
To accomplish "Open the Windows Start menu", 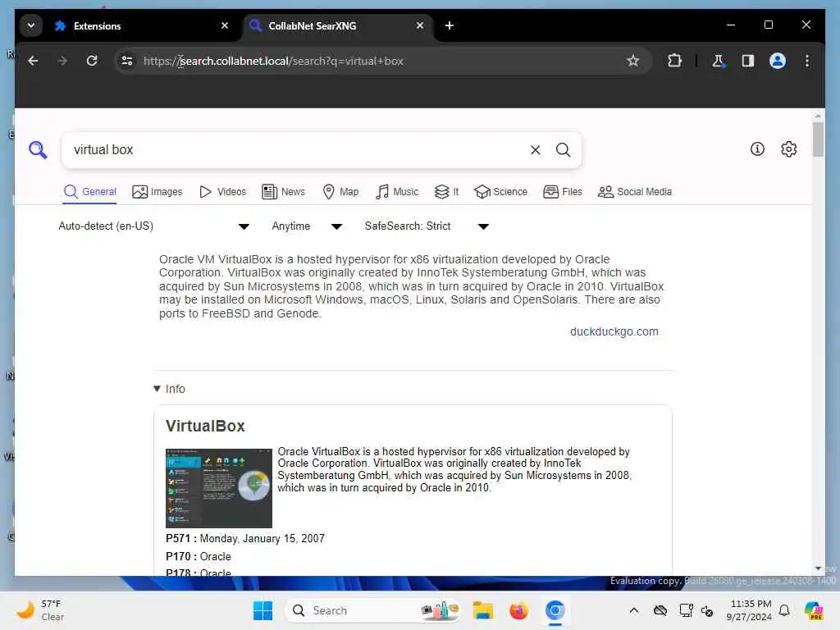I will pyautogui.click(x=262, y=610).
